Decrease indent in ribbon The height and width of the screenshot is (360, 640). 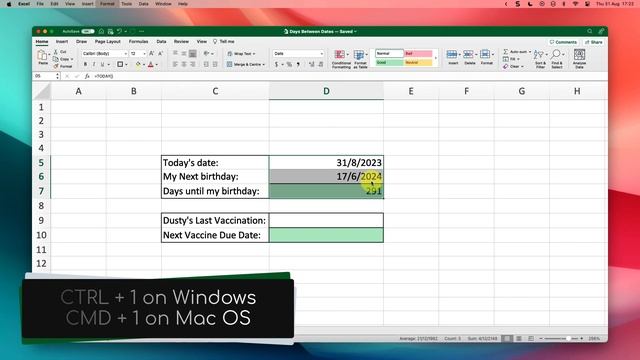pyautogui.click(x=206, y=64)
